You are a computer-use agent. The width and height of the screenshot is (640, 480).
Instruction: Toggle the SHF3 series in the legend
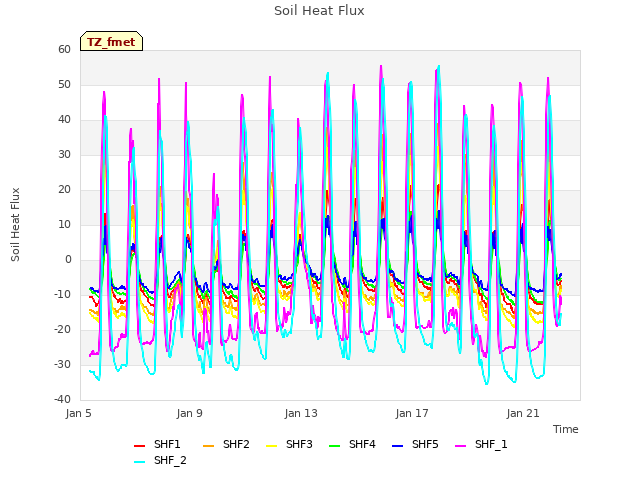point(289,444)
